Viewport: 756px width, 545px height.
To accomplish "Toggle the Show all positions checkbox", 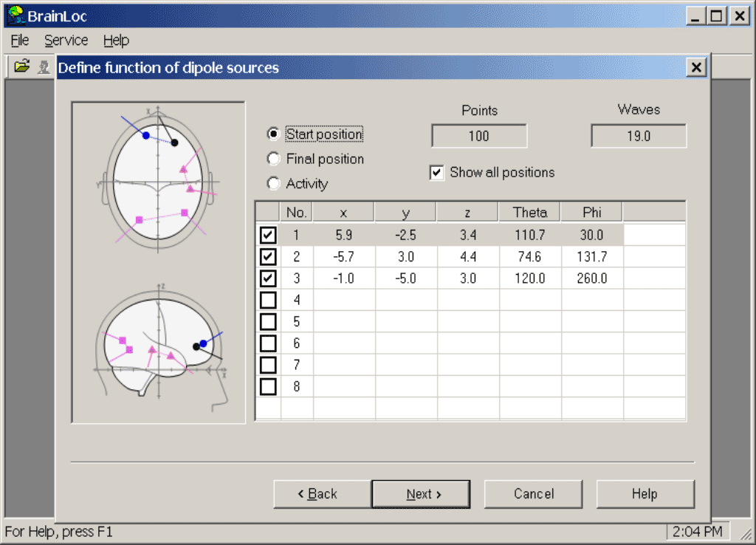I will click(x=436, y=172).
